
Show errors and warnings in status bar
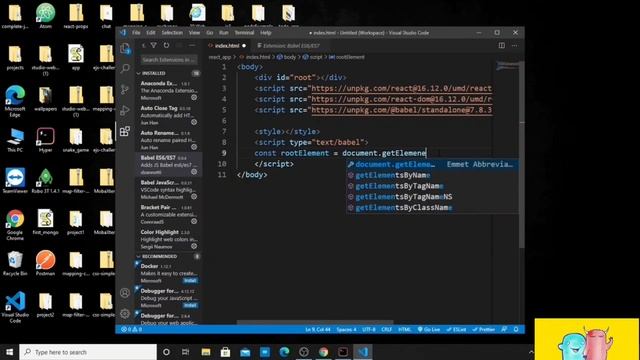pyautogui.click(x=131, y=329)
